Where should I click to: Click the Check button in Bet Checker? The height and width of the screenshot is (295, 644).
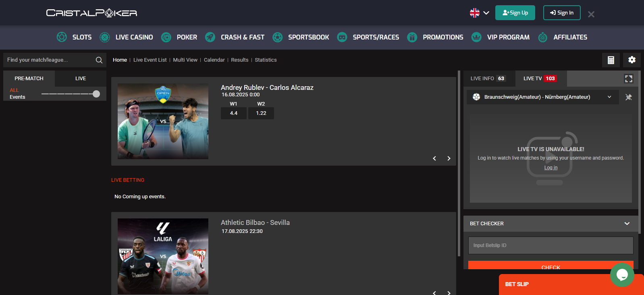[x=551, y=265]
